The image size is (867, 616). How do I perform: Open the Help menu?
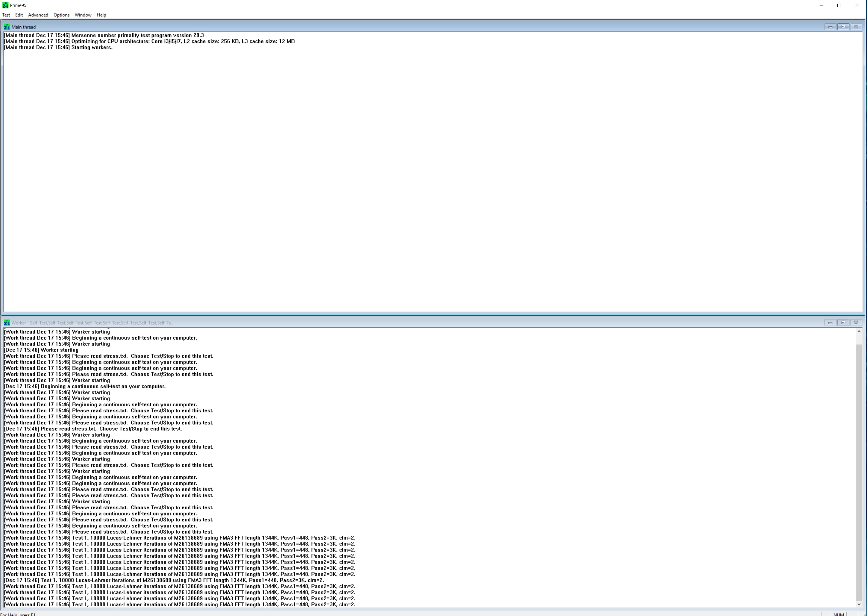coord(101,15)
